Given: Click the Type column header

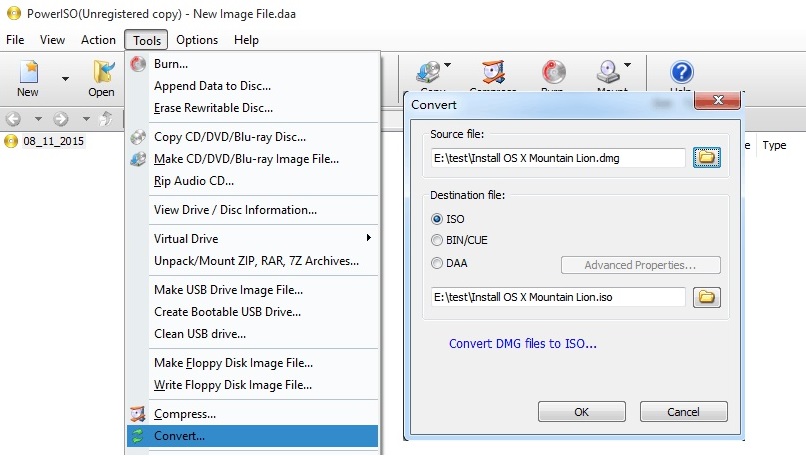Looking at the screenshot, I should click(774, 145).
